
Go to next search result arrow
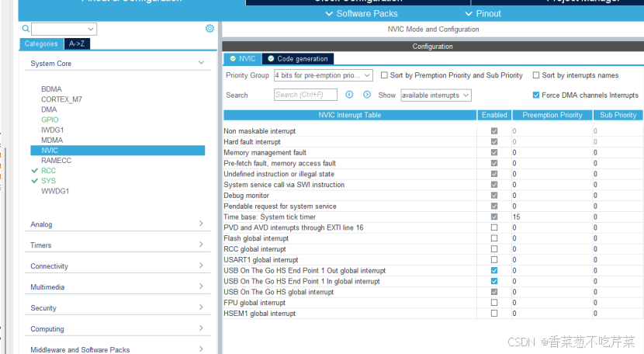pos(367,95)
